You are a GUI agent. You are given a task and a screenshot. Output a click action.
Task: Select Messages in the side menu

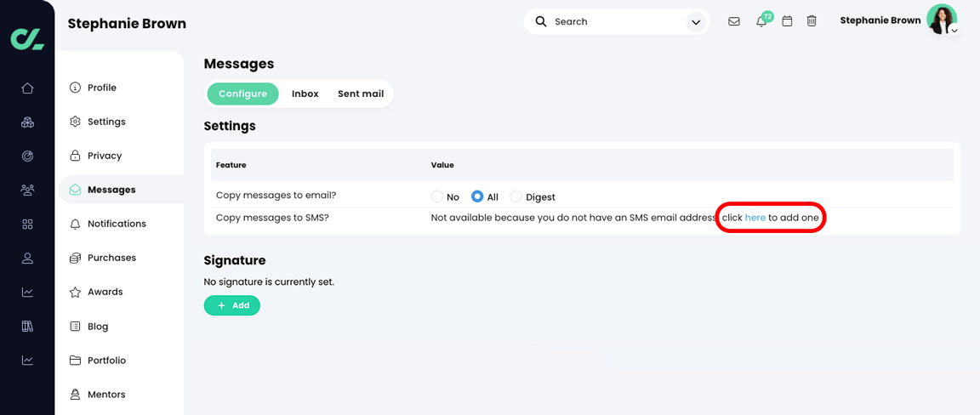(x=122, y=190)
